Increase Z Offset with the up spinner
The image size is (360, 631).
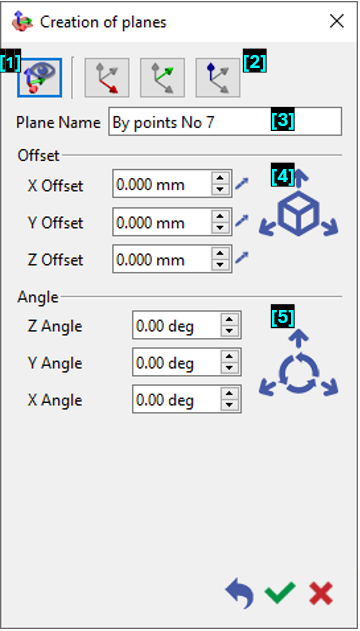[x=220, y=253]
